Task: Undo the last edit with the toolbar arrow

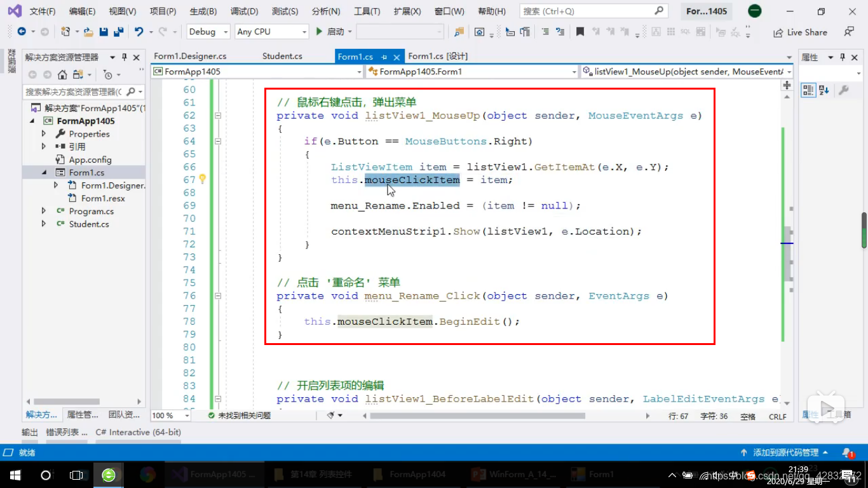Action: coord(139,32)
